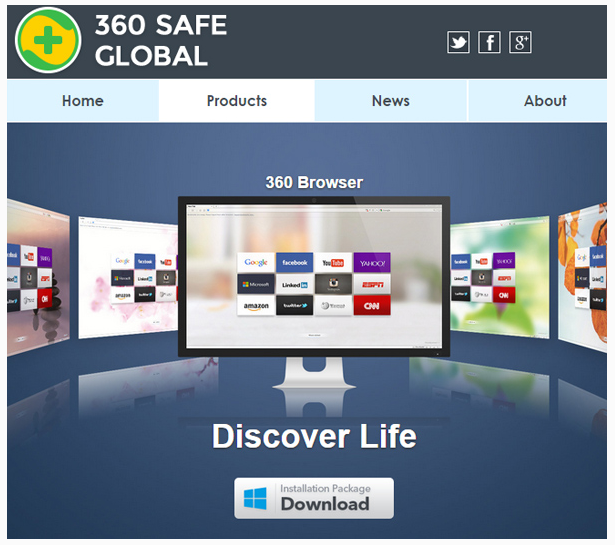Click the 360 Safe green plus logo
The image size is (615, 545).
[48, 40]
